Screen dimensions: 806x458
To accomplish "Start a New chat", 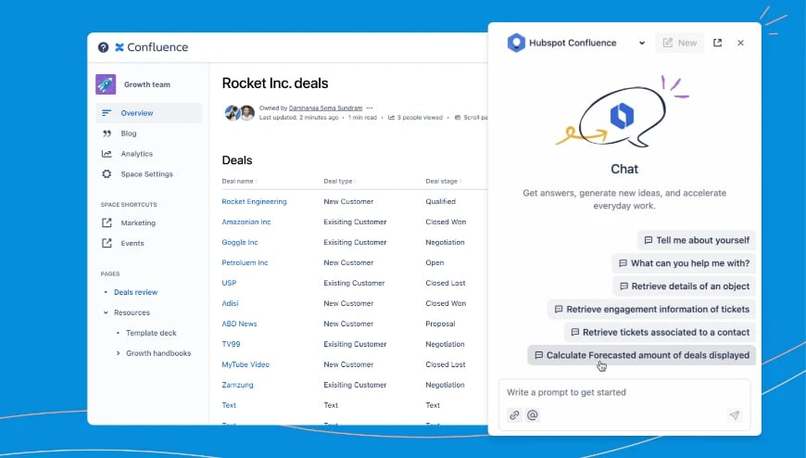I will [x=680, y=43].
